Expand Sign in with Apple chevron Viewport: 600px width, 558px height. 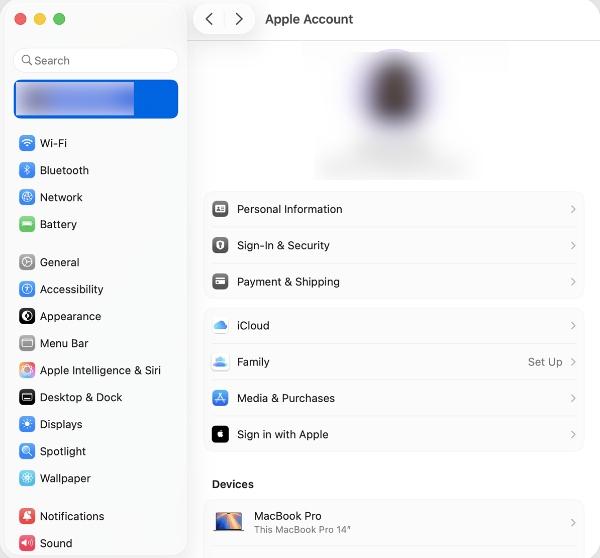pyautogui.click(x=573, y=434)
